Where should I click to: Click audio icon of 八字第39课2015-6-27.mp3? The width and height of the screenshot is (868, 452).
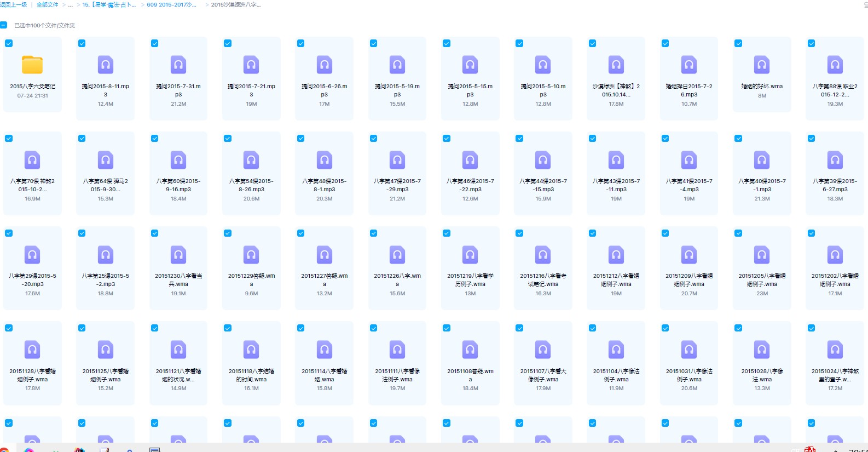click(835, 160)
